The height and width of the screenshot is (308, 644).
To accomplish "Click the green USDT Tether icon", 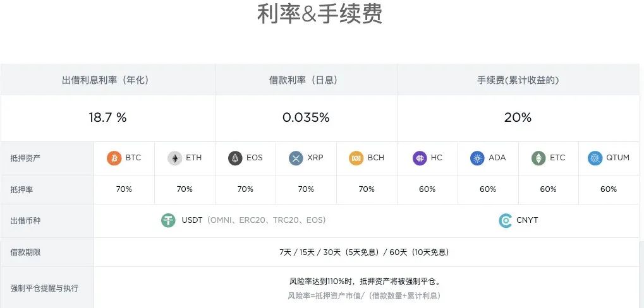I will (x=168, y=220).
